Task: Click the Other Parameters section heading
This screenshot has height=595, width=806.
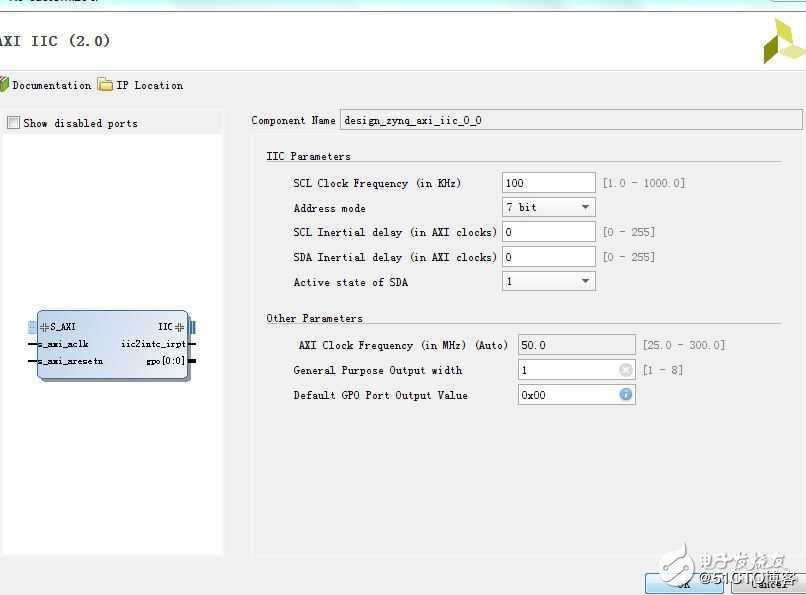Action: click(x=315, y=319)
